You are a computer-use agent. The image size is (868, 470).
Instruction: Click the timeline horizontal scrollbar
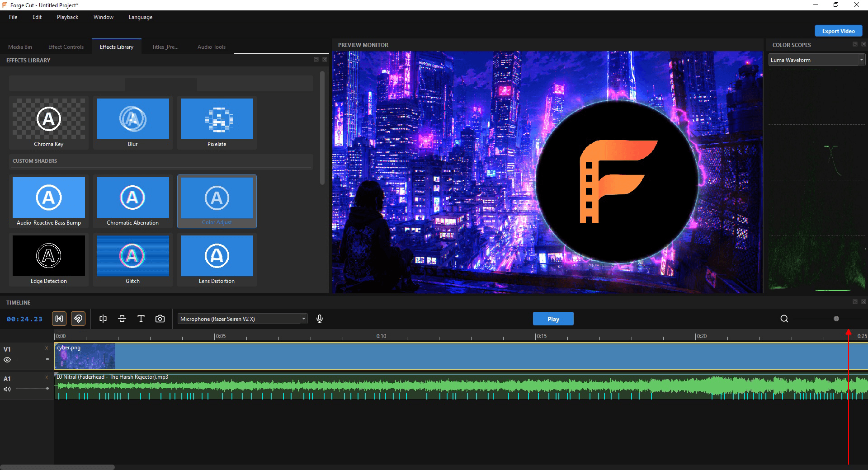coord(57,467)
